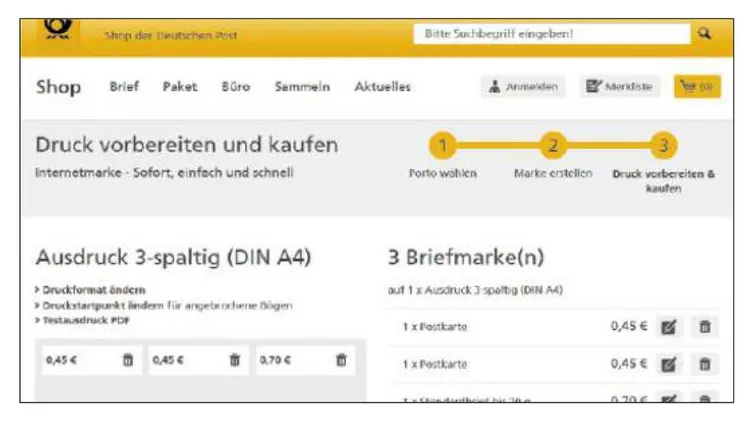
Task: Open the Büro menu
Action: 236,87
